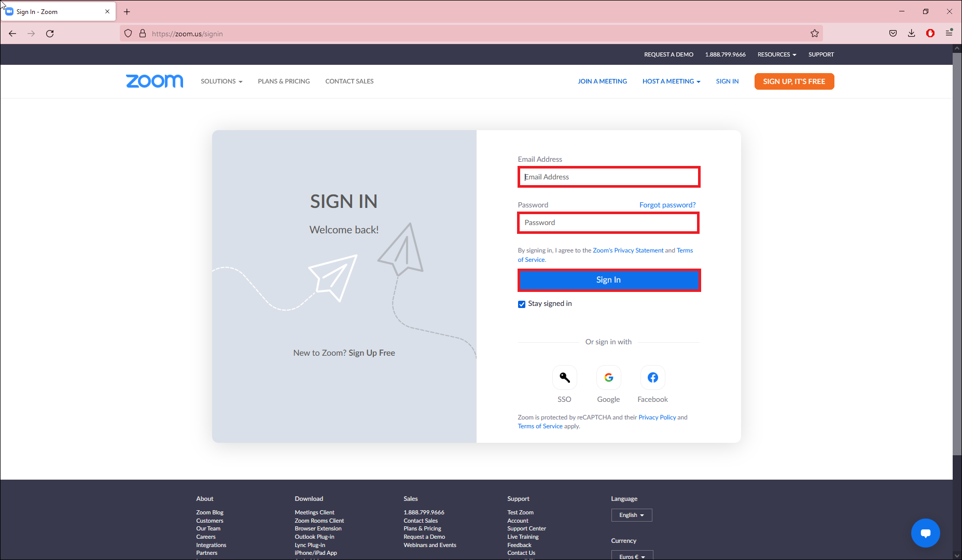This screenshot has width=962, height=560.
Task: Reload the page using the refresh icon
Action: (50, 34)
